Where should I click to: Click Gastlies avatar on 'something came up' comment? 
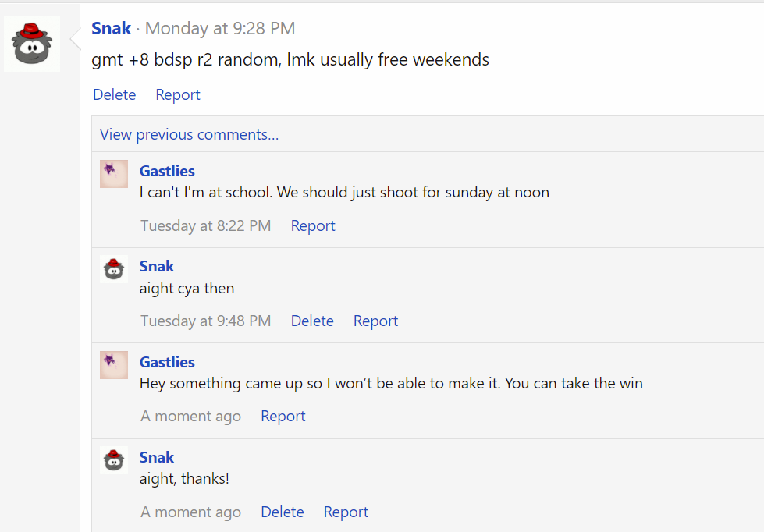114,365
